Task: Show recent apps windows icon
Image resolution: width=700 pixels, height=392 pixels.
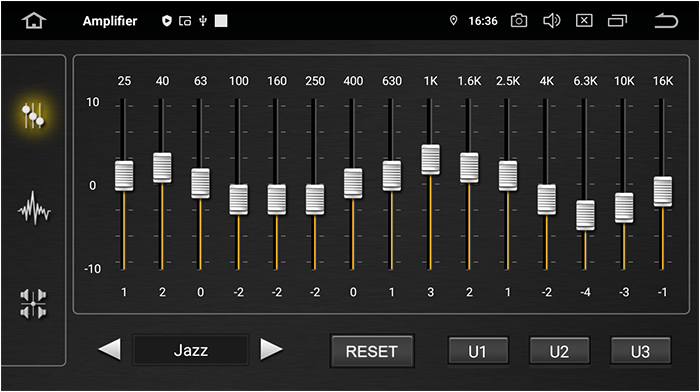Action: [617, 21]
